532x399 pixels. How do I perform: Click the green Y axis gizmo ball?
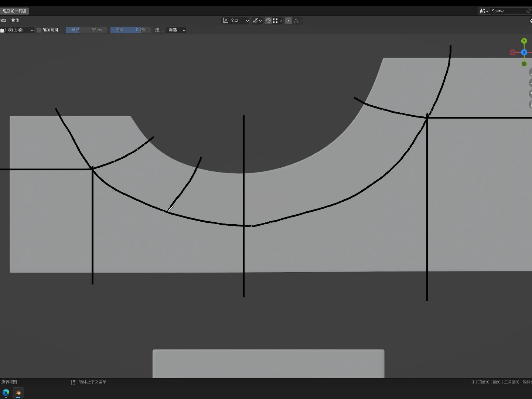pyautogui.click(x=524, y=41)
